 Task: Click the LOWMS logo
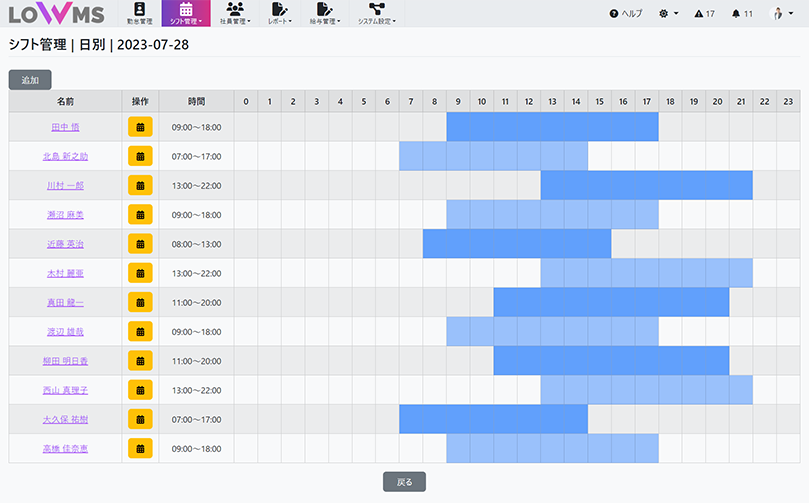point(55,14)
